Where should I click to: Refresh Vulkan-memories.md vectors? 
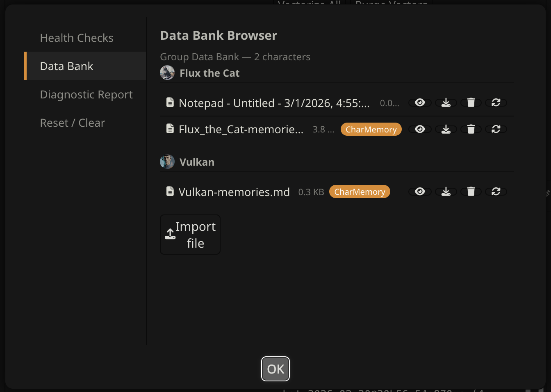[496, 191]
